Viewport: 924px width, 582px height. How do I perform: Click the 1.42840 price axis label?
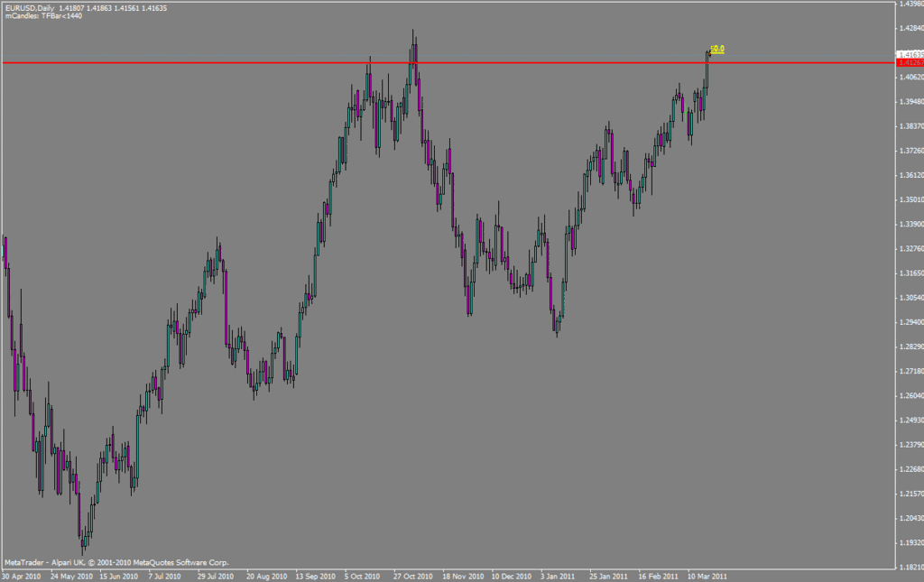pyautogui.click(x=911, y=28)
